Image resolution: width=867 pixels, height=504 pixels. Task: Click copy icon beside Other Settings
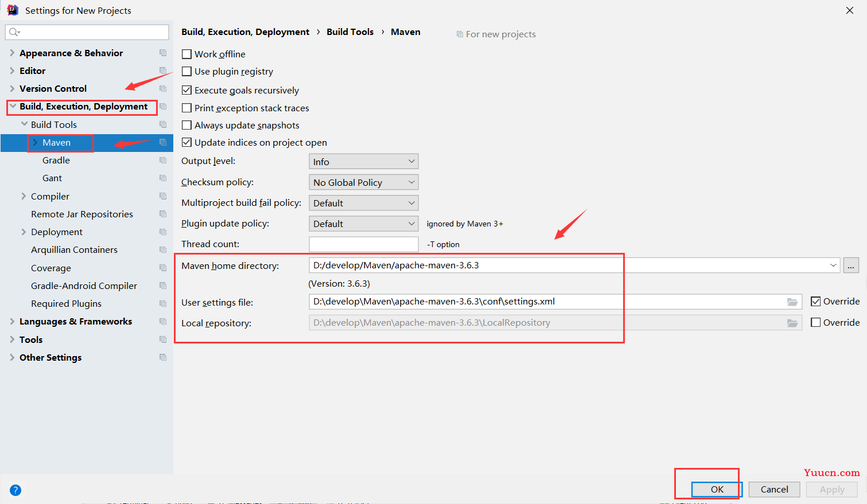coord(163,357)
